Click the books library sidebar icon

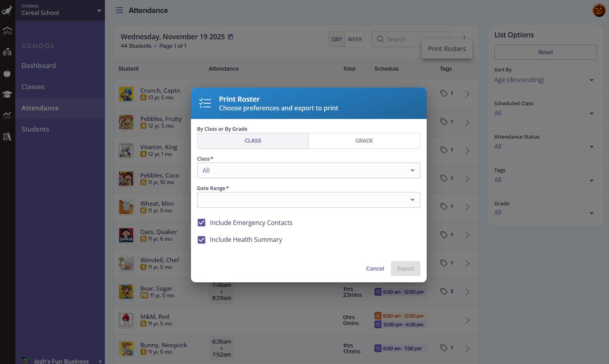(7, 137)
